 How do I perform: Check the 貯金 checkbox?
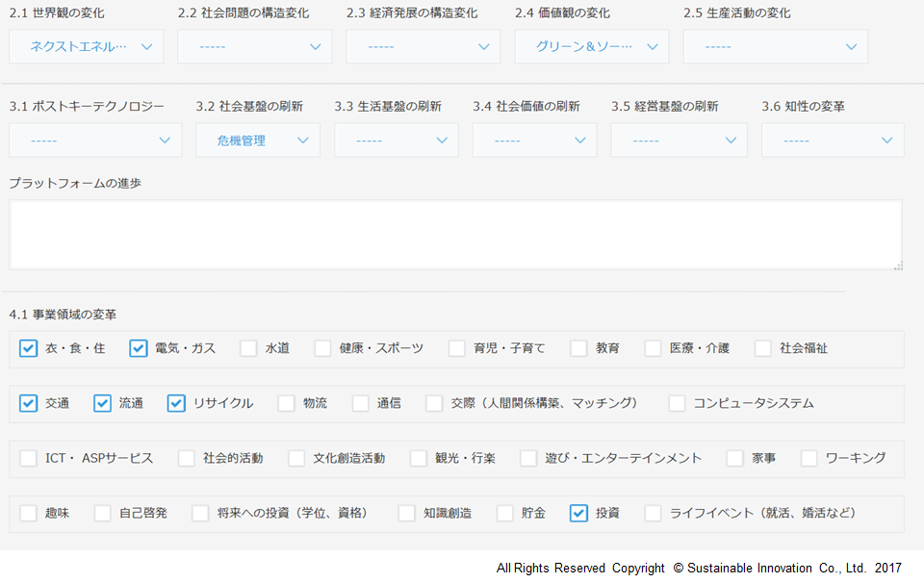[x=505, y=514]
